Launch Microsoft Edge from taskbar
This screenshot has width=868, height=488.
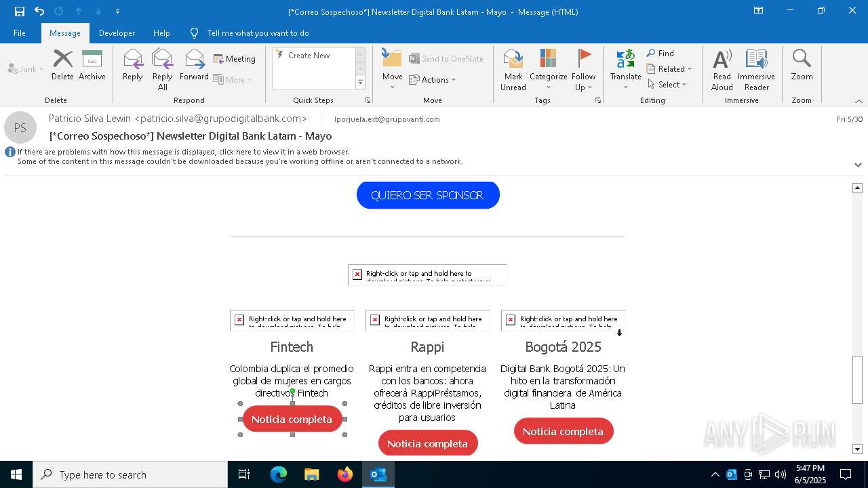279,474
